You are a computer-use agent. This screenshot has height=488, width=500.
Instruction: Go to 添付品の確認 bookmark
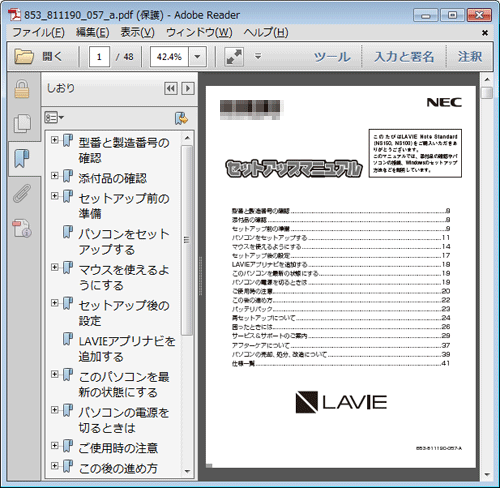(x=113, y=178)
